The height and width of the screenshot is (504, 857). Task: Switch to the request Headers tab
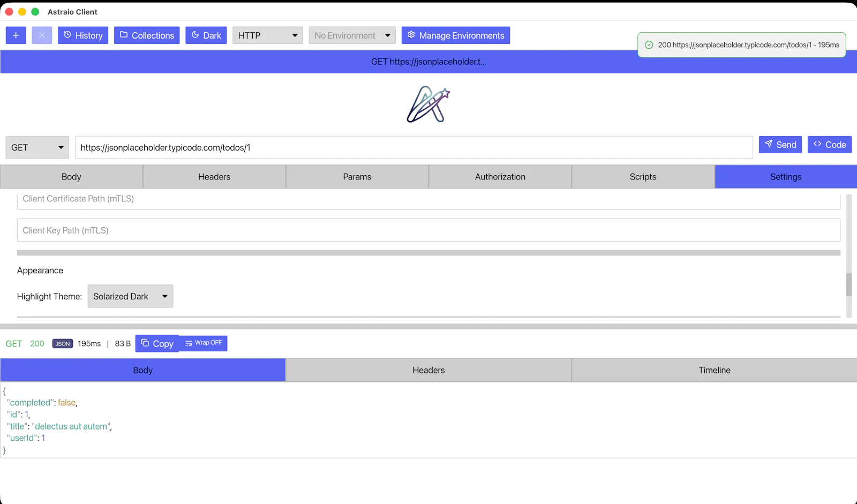coord(214,177)
